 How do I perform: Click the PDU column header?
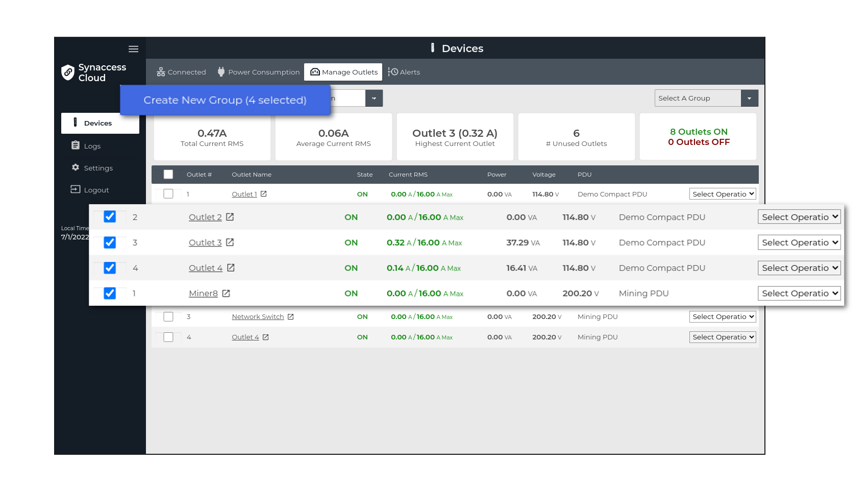[x=585, y=175]
